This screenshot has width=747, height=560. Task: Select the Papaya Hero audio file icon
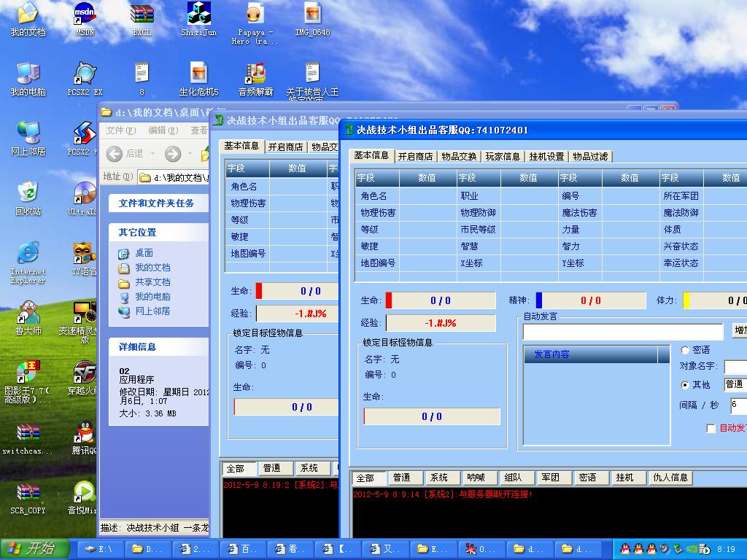tap(255, 23)
